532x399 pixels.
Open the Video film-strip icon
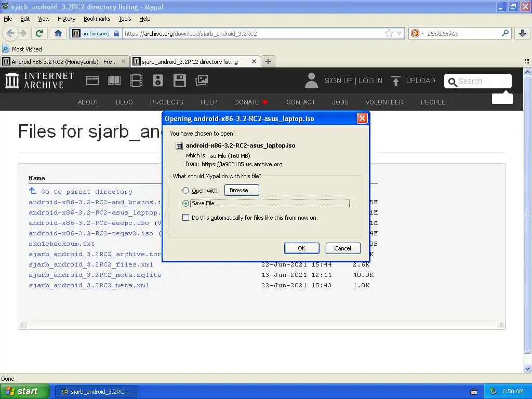[136, 81]
